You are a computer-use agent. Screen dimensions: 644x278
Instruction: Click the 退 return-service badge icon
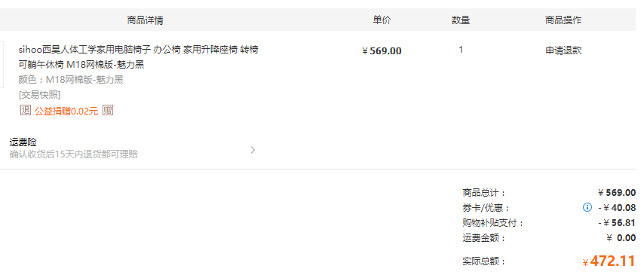pos(26,110)
